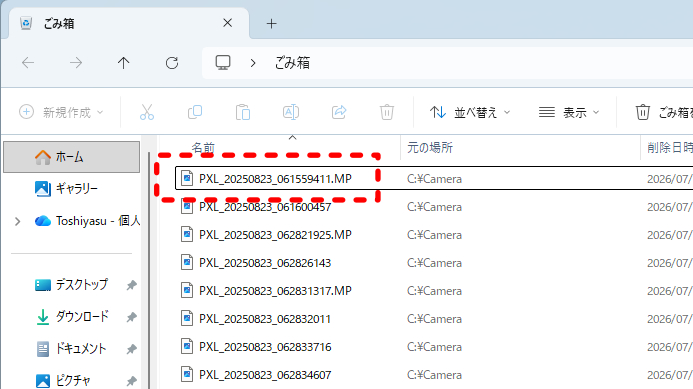Click the Paste clipboard icon
The width and height of the screenshot is (693, 389).
click(x=243, y=112)
